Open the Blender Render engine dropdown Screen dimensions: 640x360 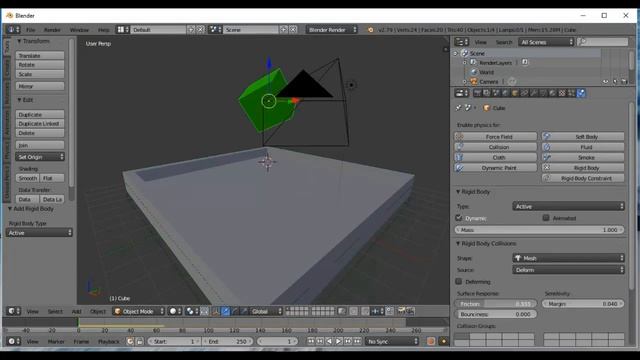click(x=332, y=29)
